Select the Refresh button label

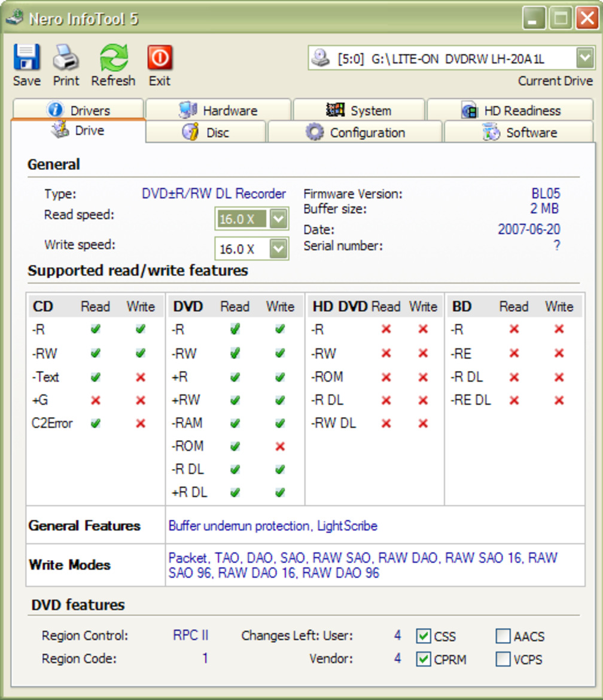[x=114, y=81]
